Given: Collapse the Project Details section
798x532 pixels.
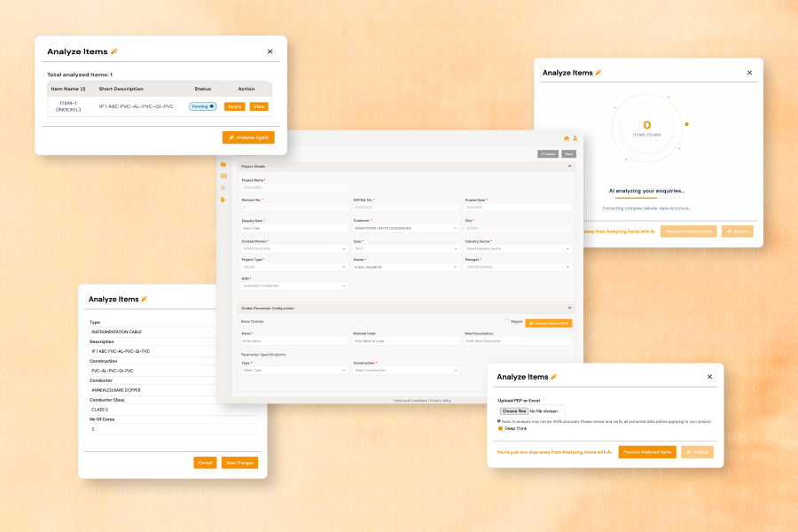Looking at the screenshot, I should pyautogui.click(x=569, y=166).
